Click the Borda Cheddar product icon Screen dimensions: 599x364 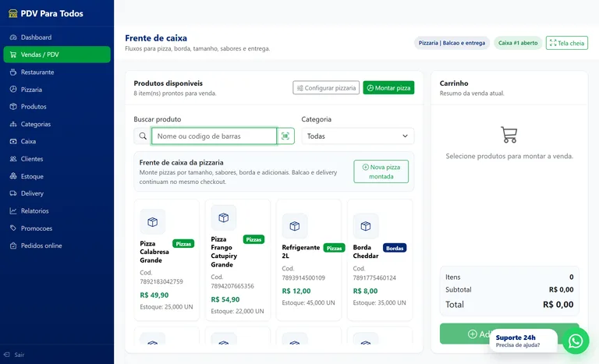[366, 226]
